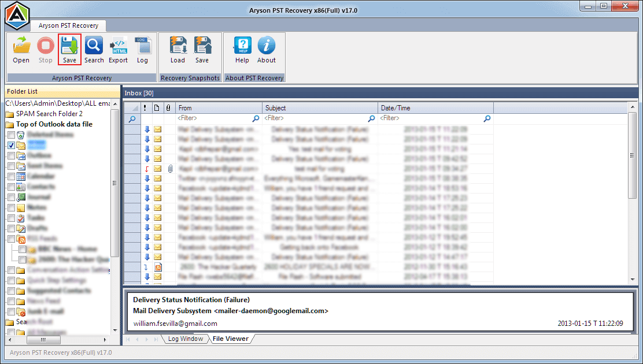Image resolution: width=643 pixels, height=364 pixels.
Task: Tick the checkbox beside the Calendar folder
Action: click(x=11, y=177)
